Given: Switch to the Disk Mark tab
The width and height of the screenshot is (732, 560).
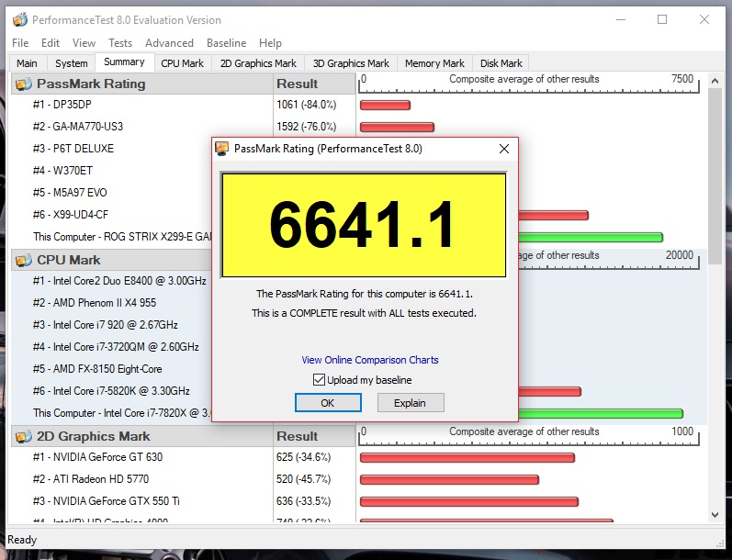Looking at the screenshot, I should click(501, 63).
